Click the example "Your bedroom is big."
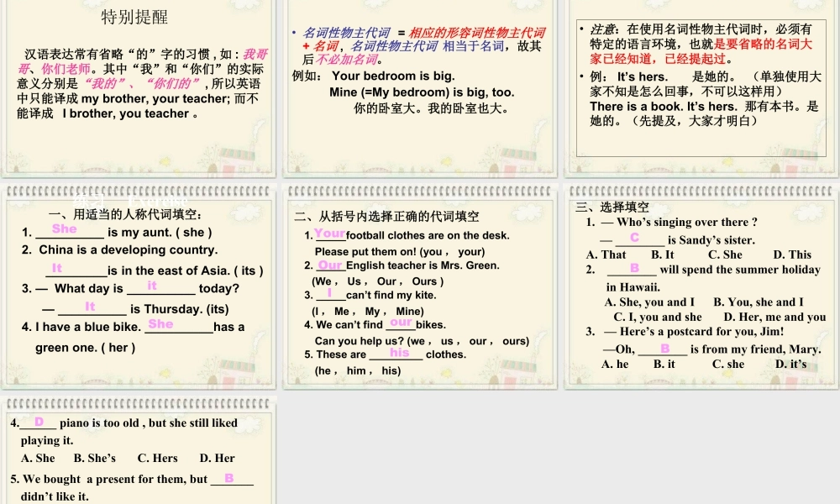This screenshot has width=840, height=504. [391, 75]
